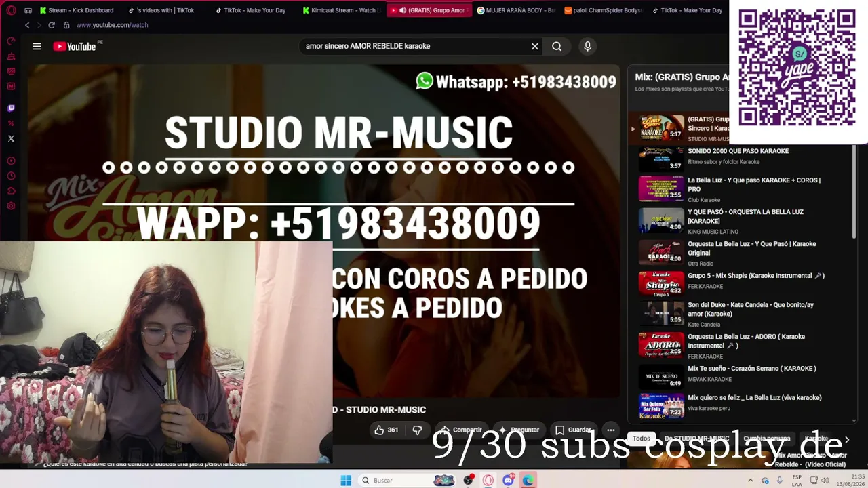Click the like count 361

[x=393, y=430]
